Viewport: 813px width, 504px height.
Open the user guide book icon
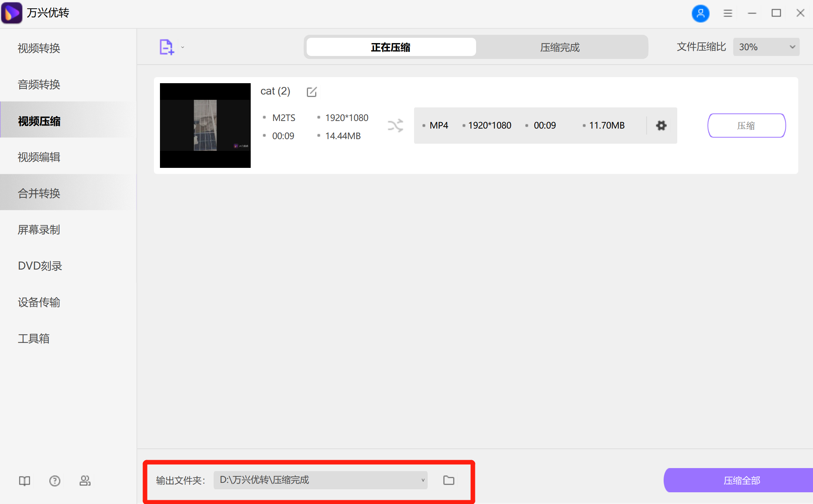[25, 481]
